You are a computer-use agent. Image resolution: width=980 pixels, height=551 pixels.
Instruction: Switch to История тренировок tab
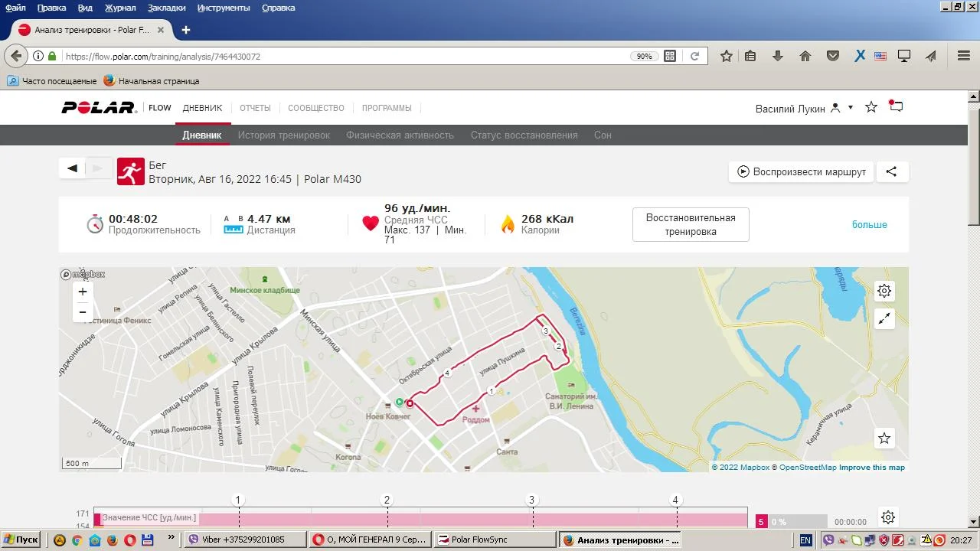click(283, 135)
